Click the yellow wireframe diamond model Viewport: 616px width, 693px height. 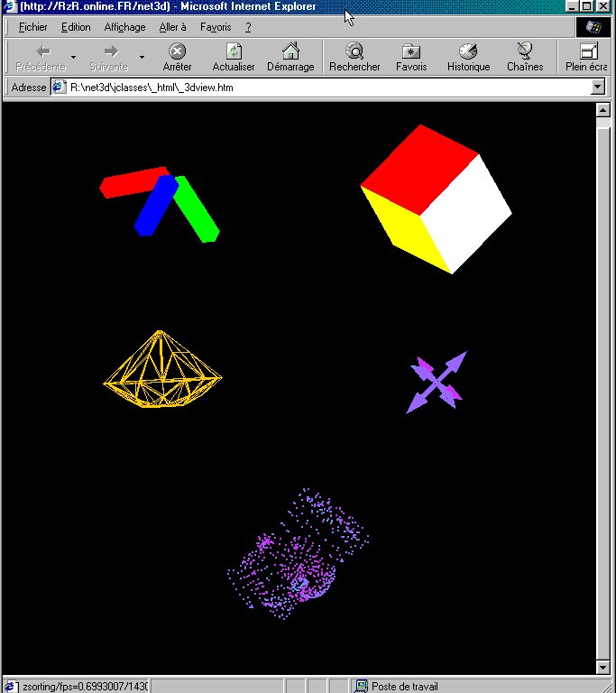click(x=162, y=369)
